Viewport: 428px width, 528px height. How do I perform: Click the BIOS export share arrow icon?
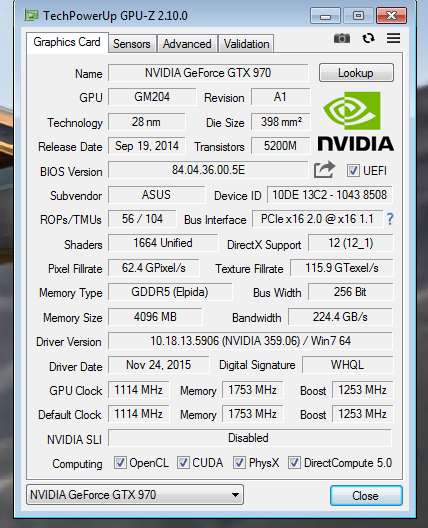point(324,169)
